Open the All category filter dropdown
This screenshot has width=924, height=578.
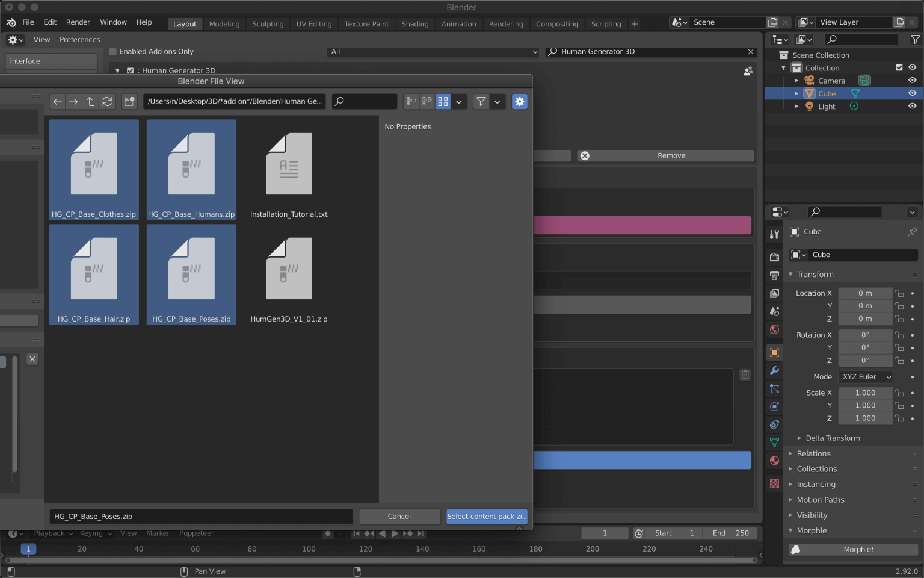pos(433,52)
